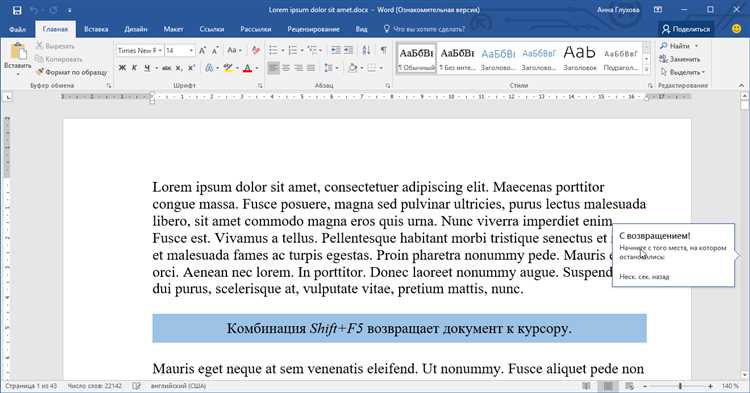Switch to the Ссылки tab

tap(211, 29)
